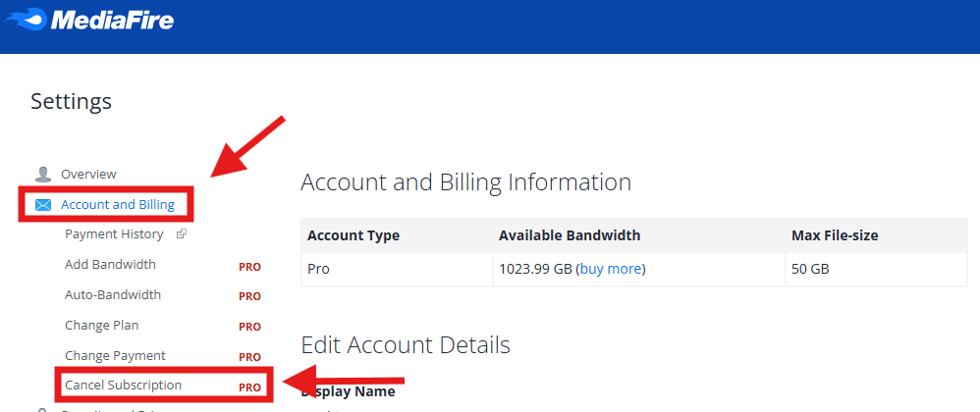Open the Change Payment option
Screen dimensions: 980x412
pos(115,356)
